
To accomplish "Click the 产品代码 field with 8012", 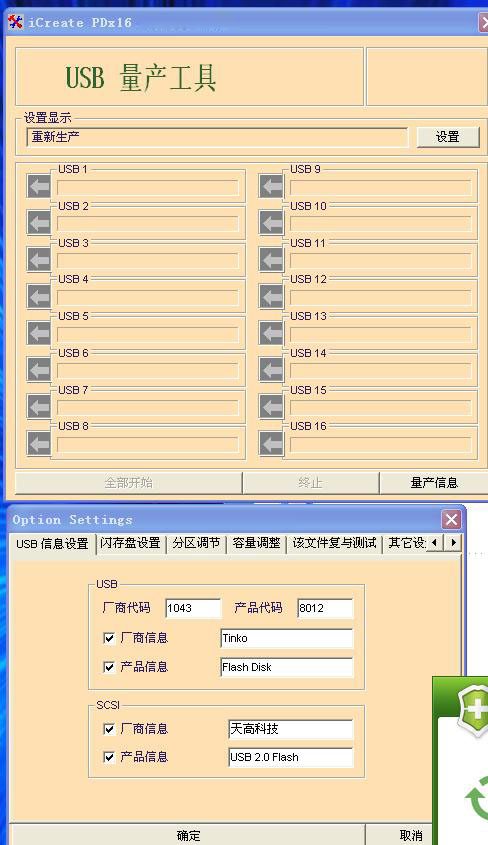I will pyautogui.click(x=325, y=608).
